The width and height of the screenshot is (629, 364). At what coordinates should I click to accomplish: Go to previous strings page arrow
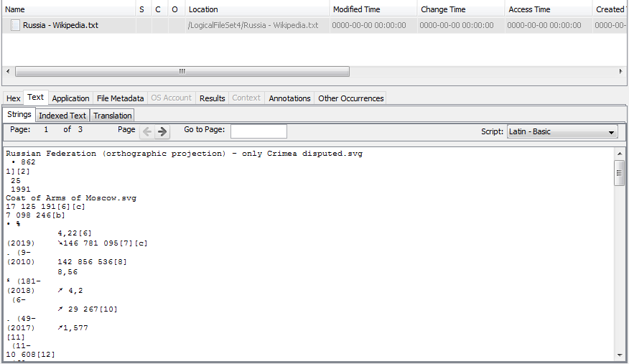click(147, 131)
